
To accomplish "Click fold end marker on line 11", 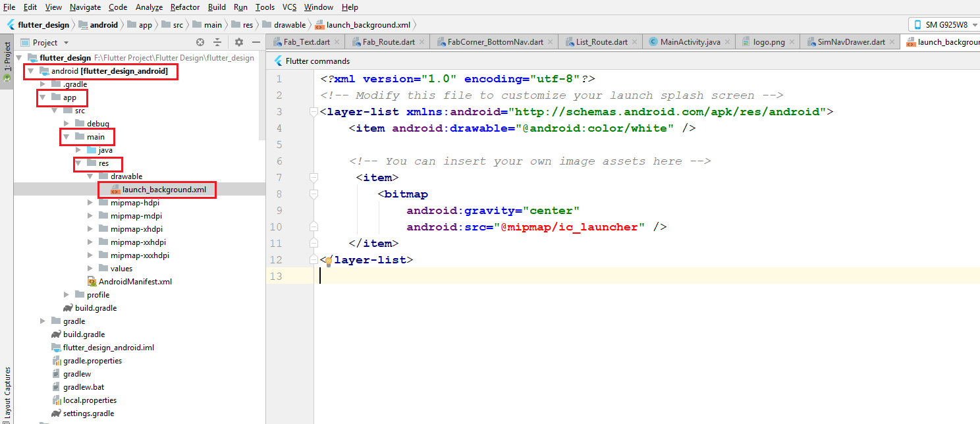I will [313, 244].
